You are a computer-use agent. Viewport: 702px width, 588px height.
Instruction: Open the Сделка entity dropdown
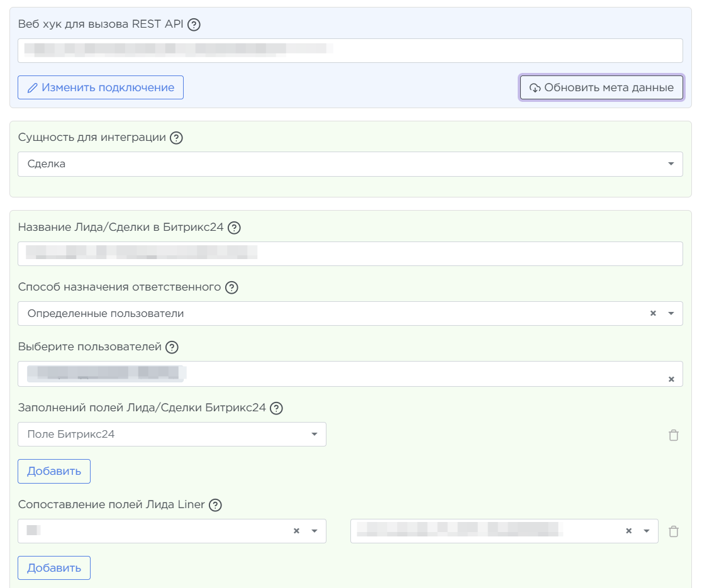(350, 164)
